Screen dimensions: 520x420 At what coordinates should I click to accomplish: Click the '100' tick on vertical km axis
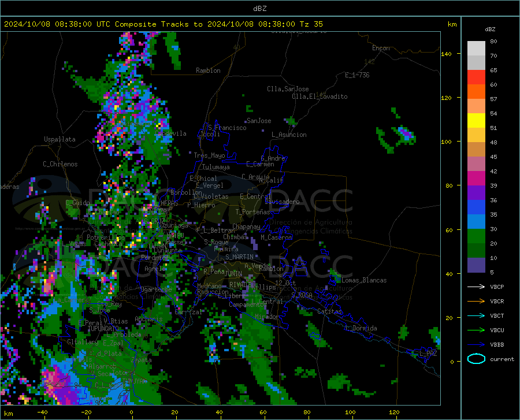(x=446, y=142)
